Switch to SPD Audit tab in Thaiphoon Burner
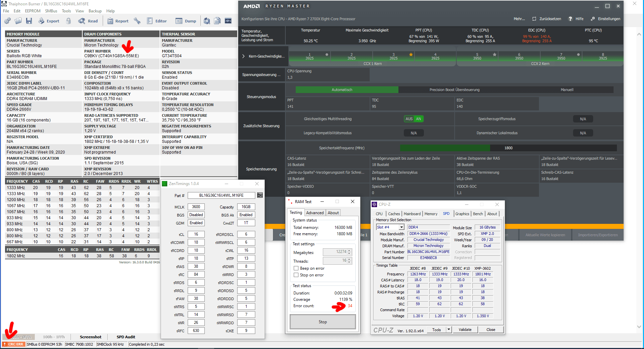 126,337
